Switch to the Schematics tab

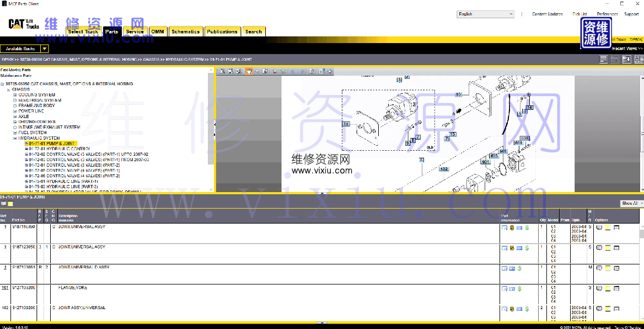coord(185,32)
